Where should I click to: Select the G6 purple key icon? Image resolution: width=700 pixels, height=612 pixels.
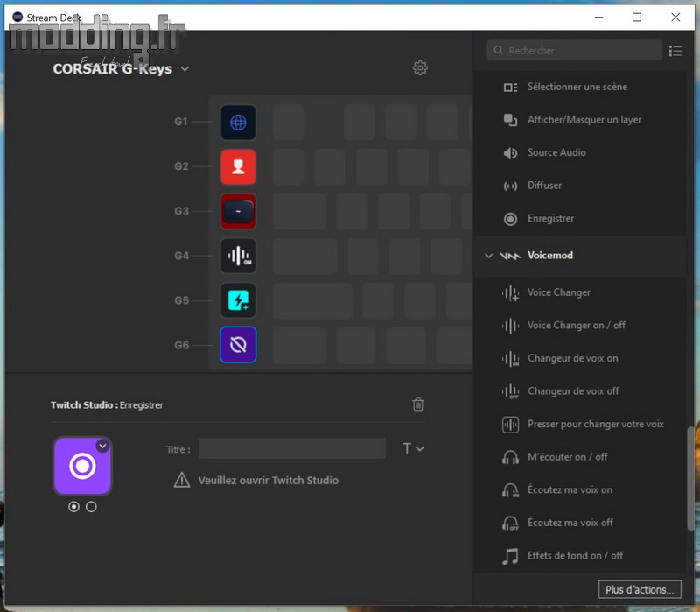pos(238,345)
